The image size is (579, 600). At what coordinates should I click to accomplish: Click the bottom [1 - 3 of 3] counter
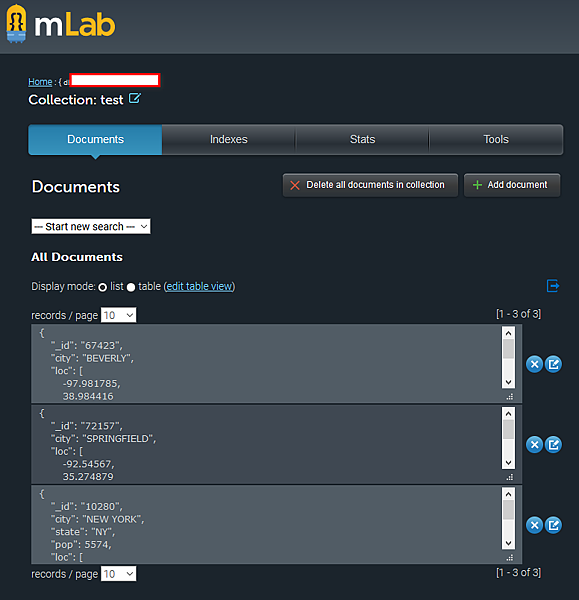point(519,573)
